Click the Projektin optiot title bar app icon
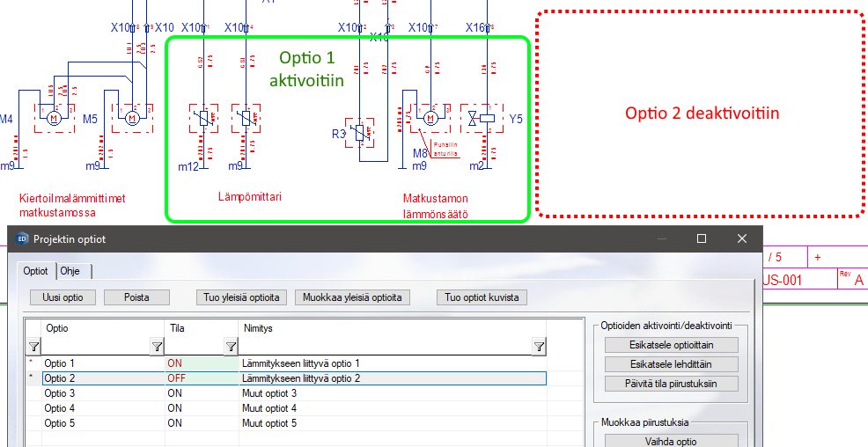Viewport: 868px width, 447px height. [x=22, y=238]
